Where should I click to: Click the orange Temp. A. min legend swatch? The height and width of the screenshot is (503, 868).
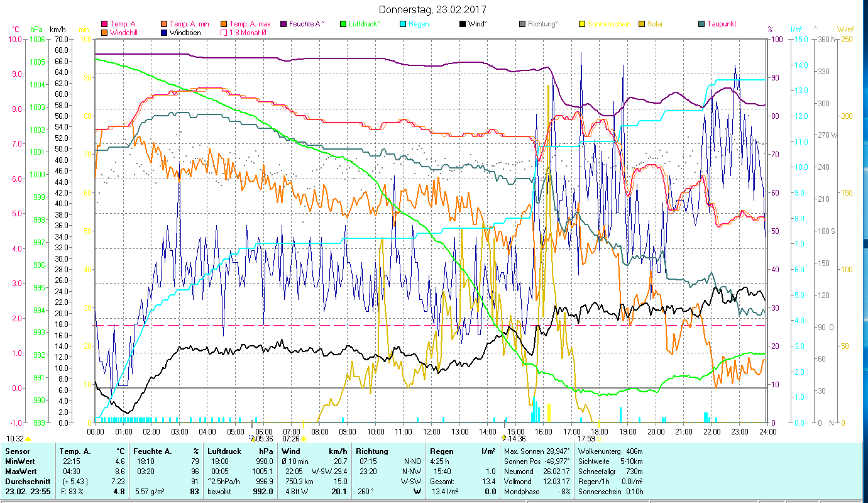coord(163,24)
